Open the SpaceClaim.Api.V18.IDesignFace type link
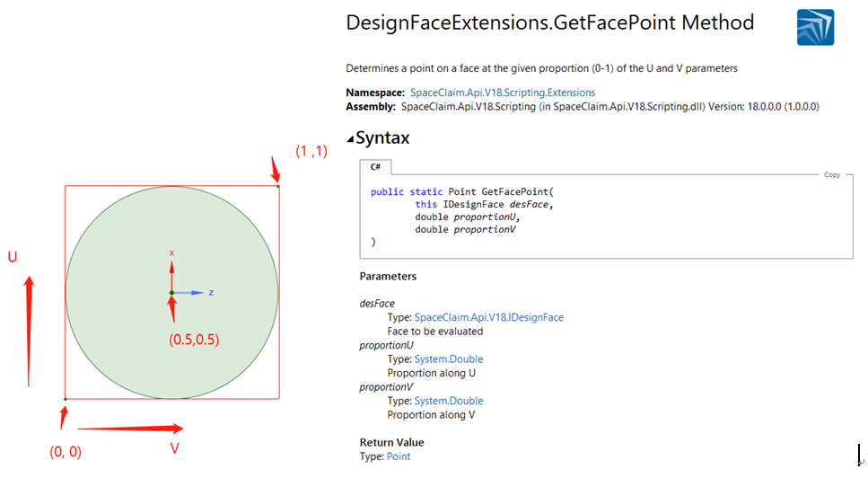This screenshot has height=478, width=868. pos(488,317)
